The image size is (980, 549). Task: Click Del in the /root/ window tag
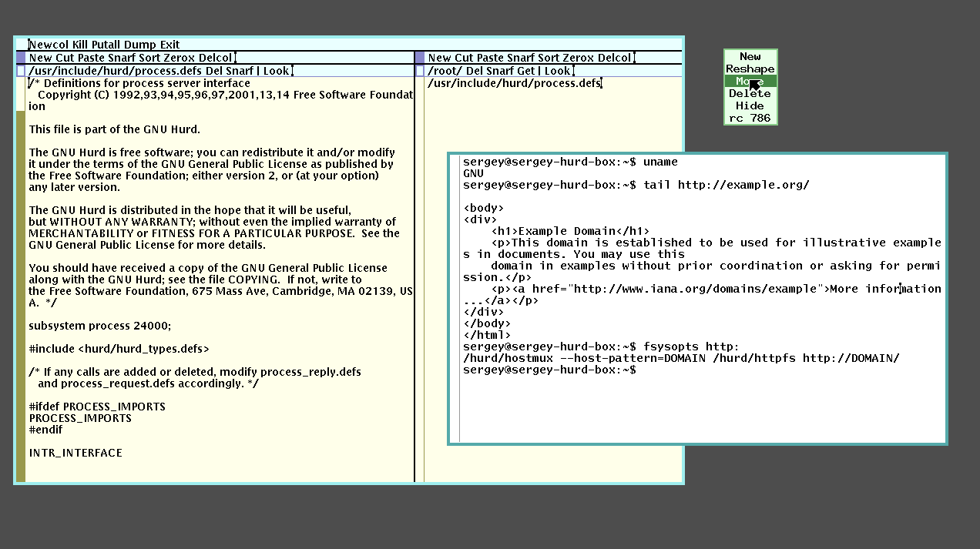[475, 71]
